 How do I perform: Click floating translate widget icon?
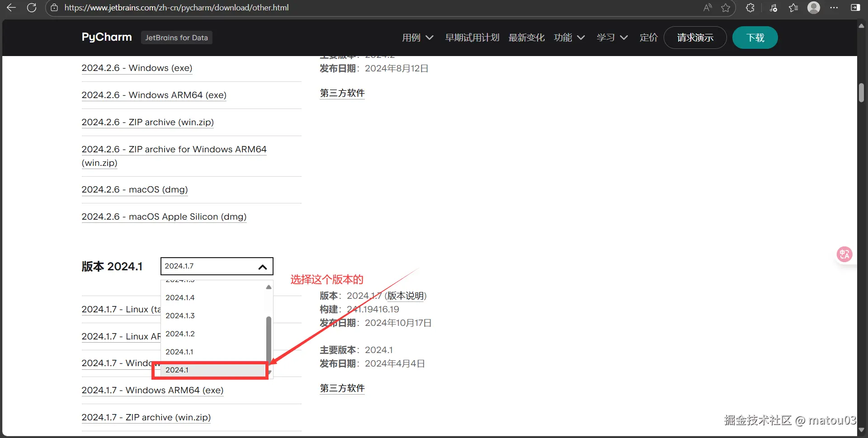click(x=844, y=254)
